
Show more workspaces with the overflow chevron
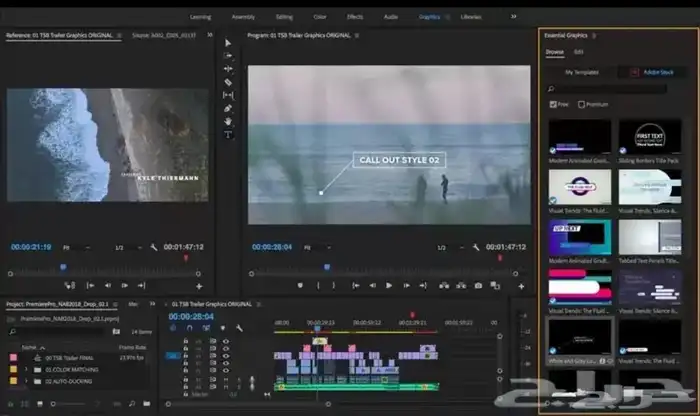coord(513,17)
